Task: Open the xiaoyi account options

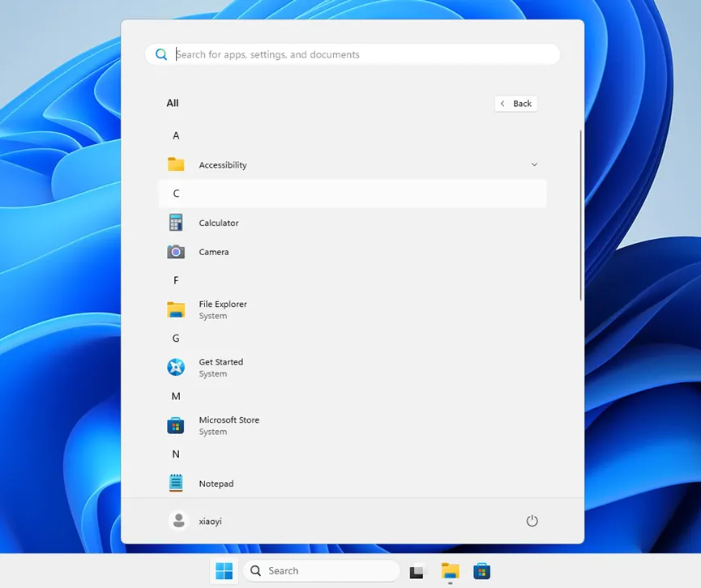Action: click(209, 521)
